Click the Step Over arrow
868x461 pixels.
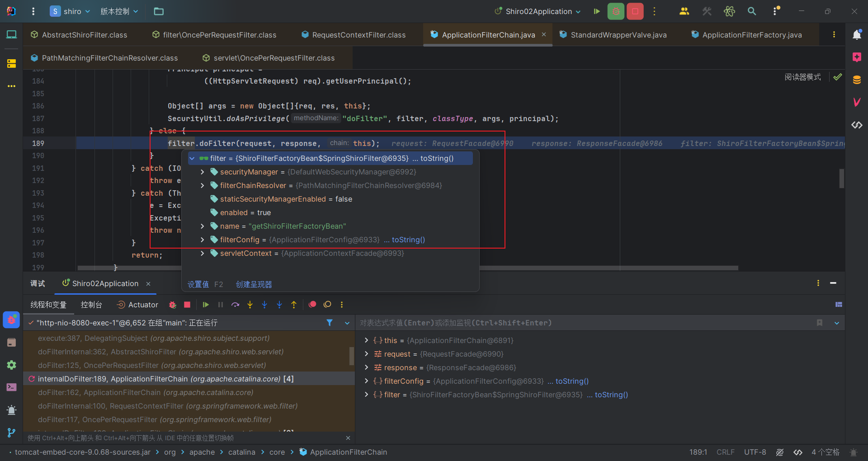point(235,305)
